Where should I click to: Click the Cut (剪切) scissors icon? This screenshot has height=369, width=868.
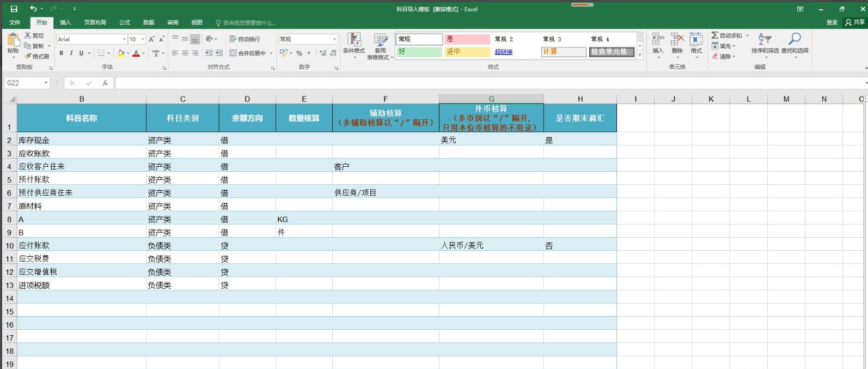[x=28, y=35]
